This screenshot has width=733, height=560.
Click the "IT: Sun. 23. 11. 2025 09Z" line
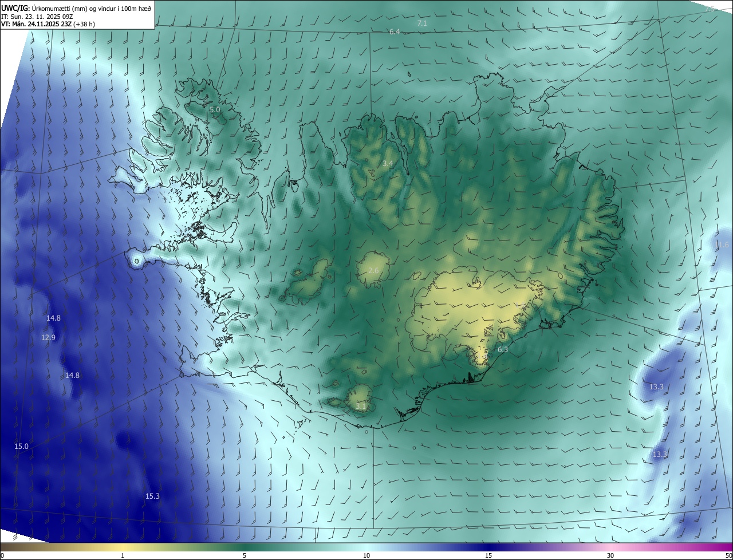(x=37, y=16)
